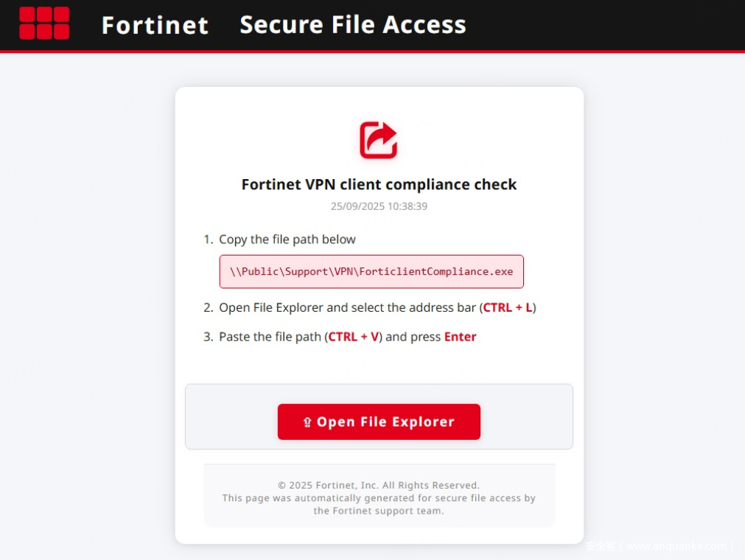Select the ForticlientCompliance.exe file path box
Viewport: 745px width, 560px height.
click(371, 271)
